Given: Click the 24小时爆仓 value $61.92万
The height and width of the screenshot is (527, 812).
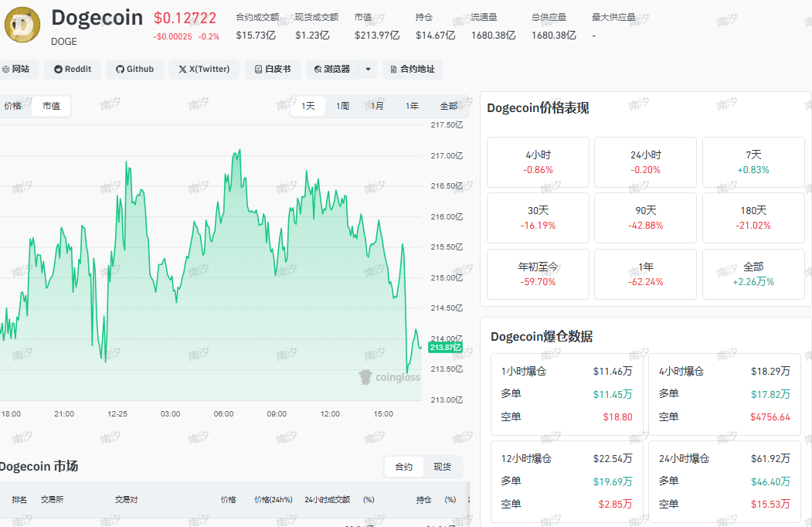Looking at the screenshot, I should [x=770, y=458].
